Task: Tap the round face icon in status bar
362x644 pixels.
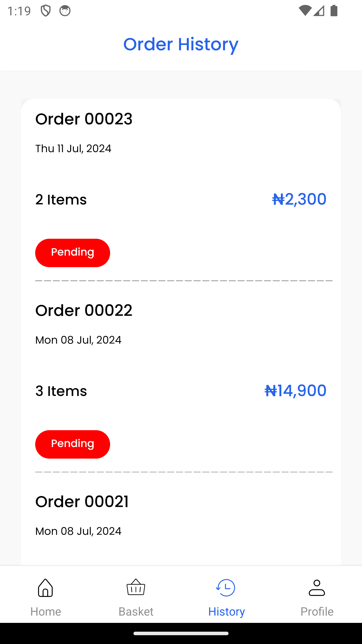Action: coord(65,11)
